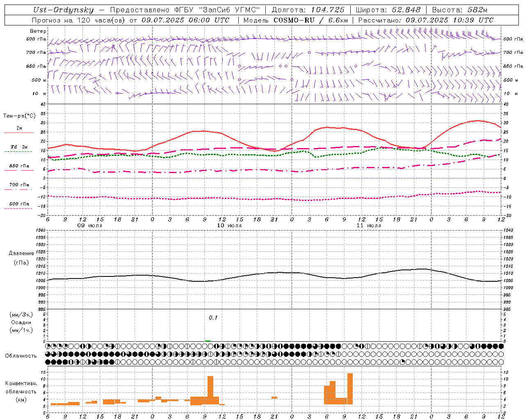Click the 700 гПа legend entry

19,185
